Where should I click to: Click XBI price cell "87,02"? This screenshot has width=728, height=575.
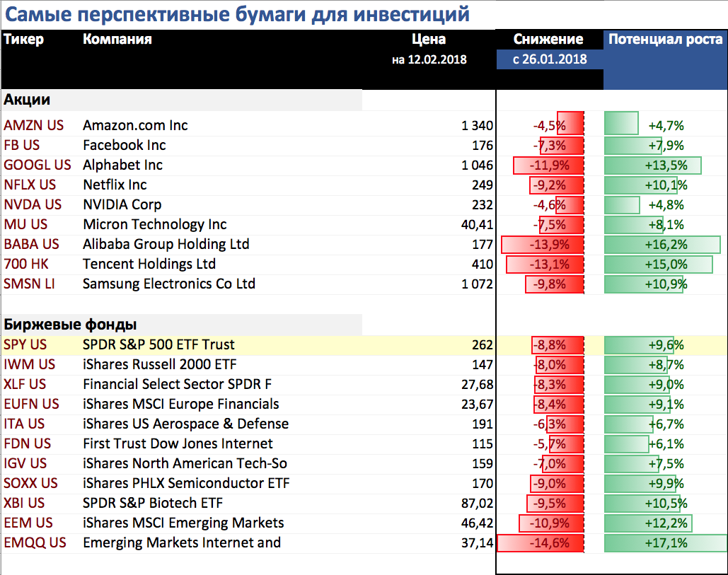coord(478,503)
